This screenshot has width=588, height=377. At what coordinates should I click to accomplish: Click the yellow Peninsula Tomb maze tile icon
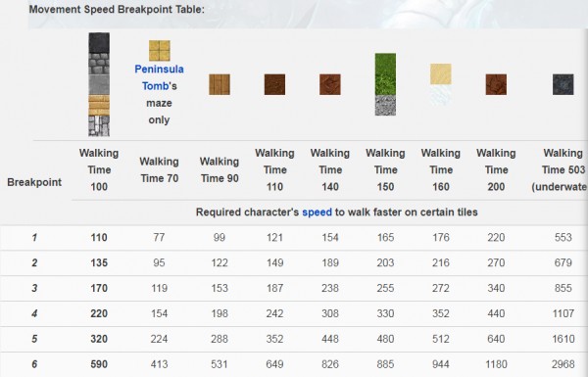(160, 51)
